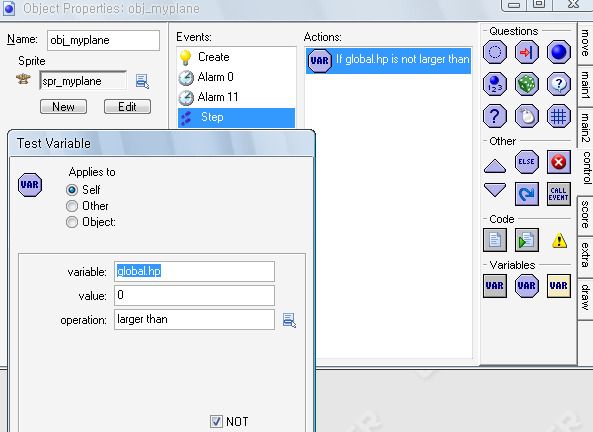
Task: Choose the Other radio button
Action: coord(72,206)
